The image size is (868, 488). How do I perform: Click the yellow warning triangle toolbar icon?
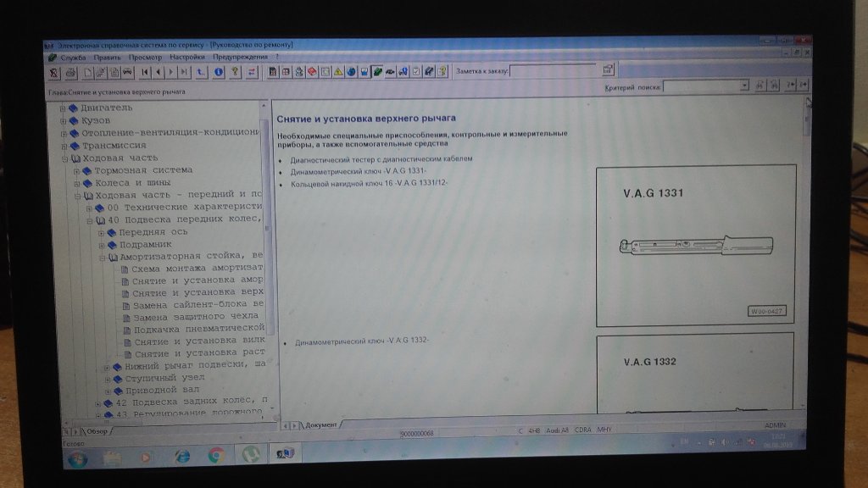click(x=338, y=72)
